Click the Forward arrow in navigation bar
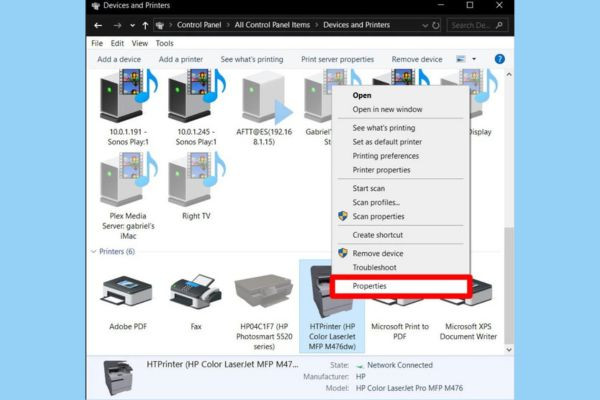 (117, 25)
